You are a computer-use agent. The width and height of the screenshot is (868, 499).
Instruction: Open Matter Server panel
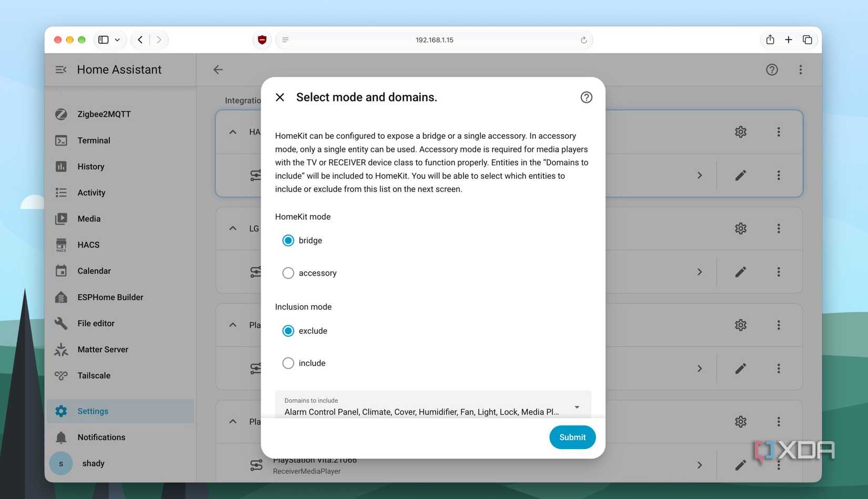120,350
